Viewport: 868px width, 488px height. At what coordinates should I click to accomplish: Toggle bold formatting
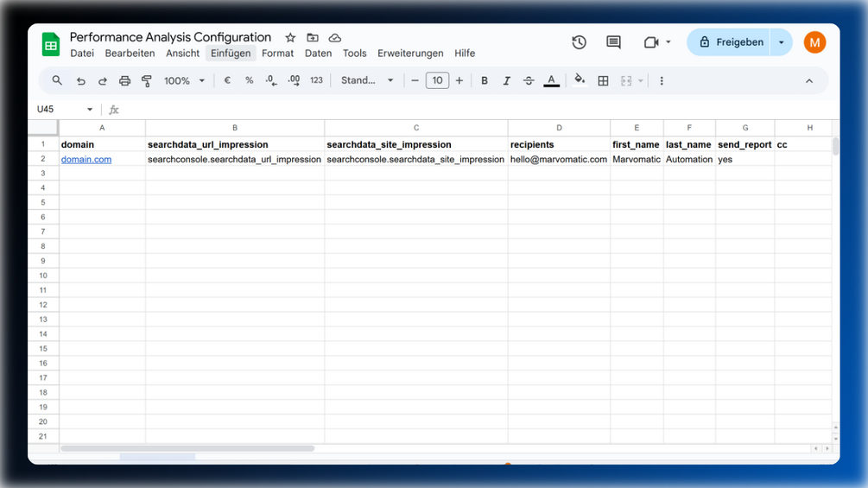click(x=485, y=81)
